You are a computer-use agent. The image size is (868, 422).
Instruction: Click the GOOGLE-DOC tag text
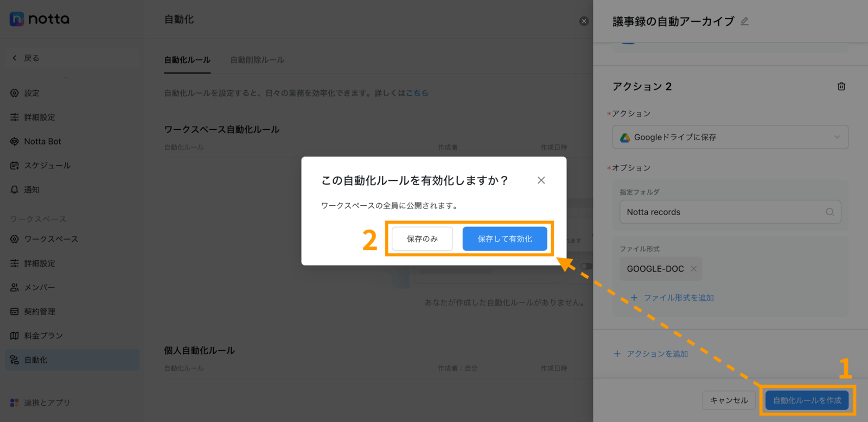(655, 268)
